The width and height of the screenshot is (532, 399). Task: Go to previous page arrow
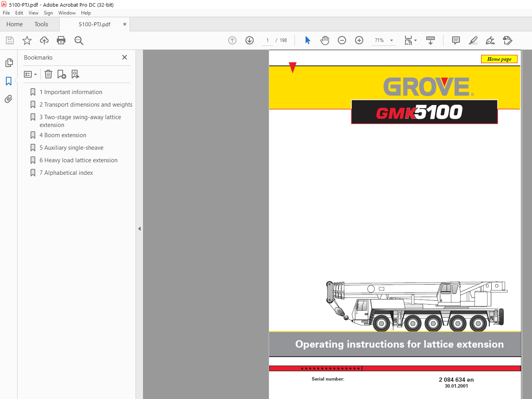point(232,40)
